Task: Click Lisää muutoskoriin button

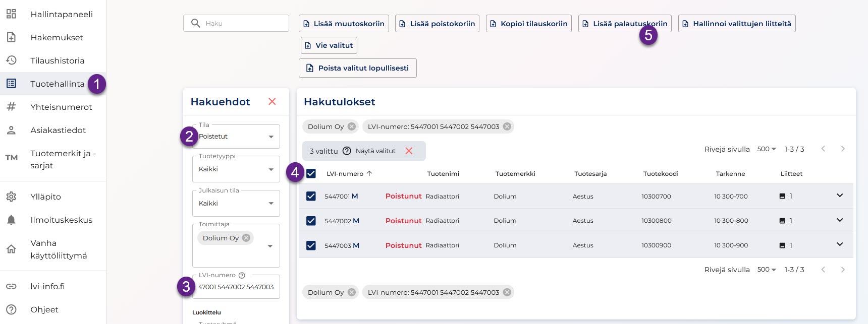Action: [x=344, y=24]
